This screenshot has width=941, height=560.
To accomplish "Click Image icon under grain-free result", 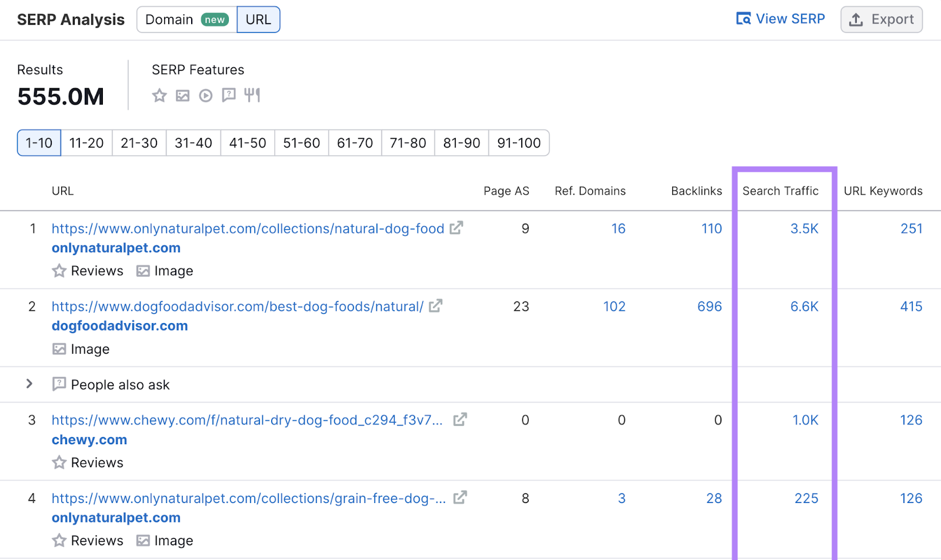I will [143, 541].
